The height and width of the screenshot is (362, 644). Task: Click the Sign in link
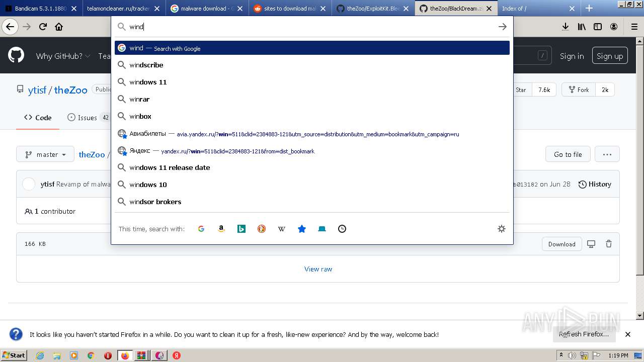coord(572,56)
